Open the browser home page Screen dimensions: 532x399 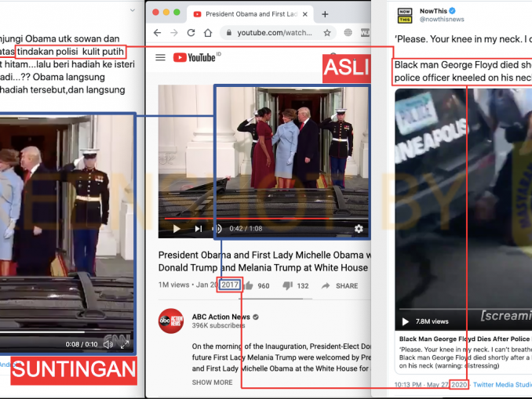point(208,33)
